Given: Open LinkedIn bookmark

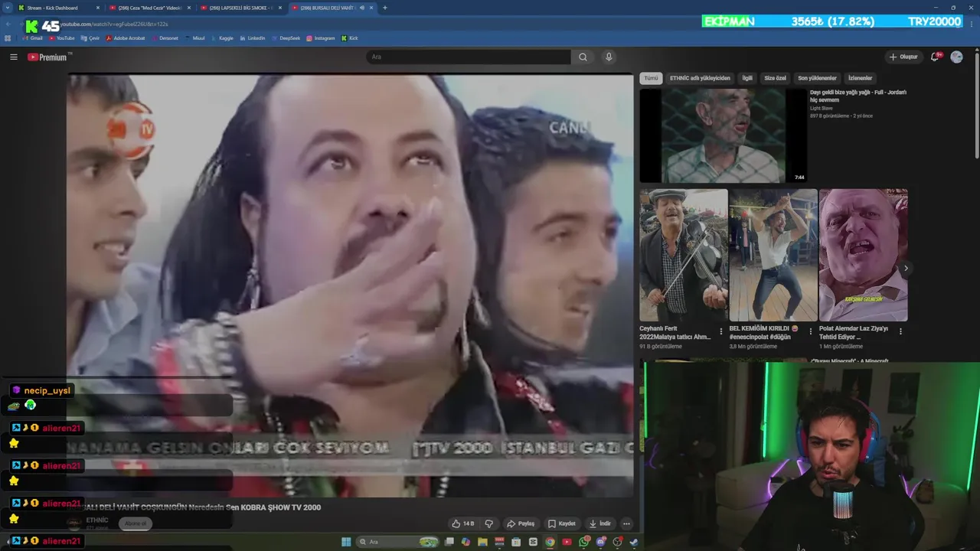Looking at the screenshot, I should tap(252, 37).
